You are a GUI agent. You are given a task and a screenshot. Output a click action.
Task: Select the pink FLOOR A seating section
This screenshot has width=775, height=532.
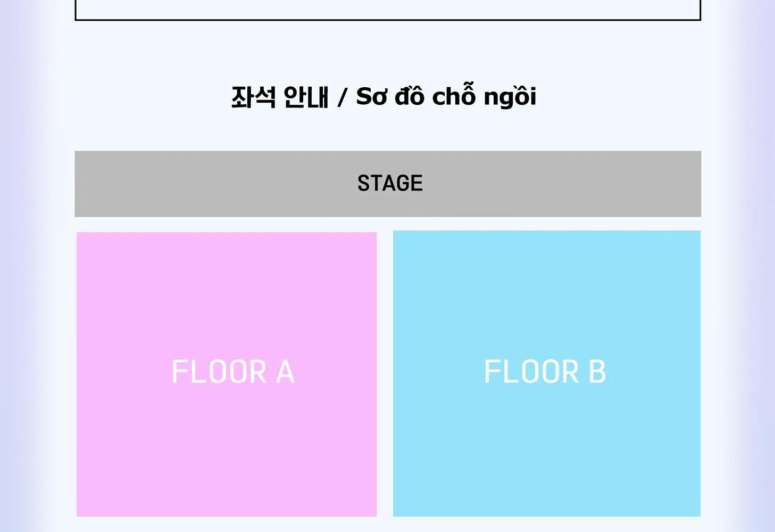[227, 374]
